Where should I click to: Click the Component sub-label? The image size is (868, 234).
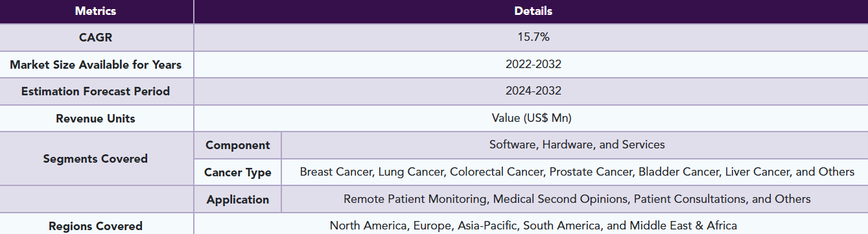[x=237, y=145]
